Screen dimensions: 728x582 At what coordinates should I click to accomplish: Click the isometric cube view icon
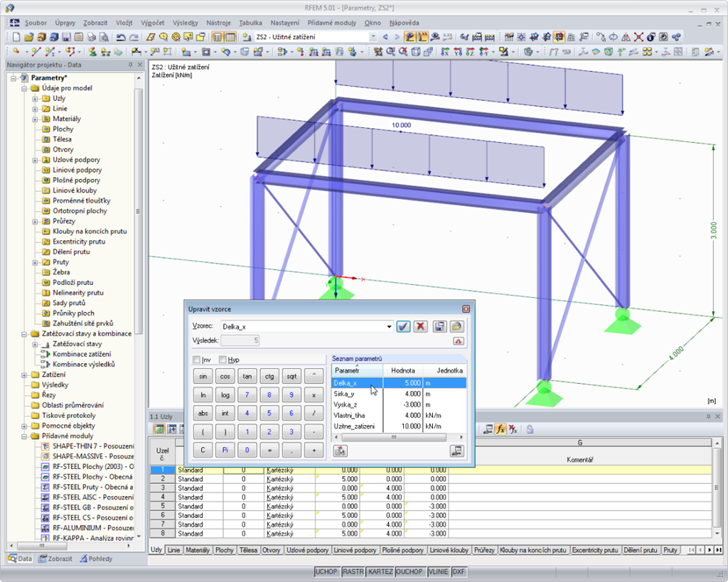click(x=416, y=52)
